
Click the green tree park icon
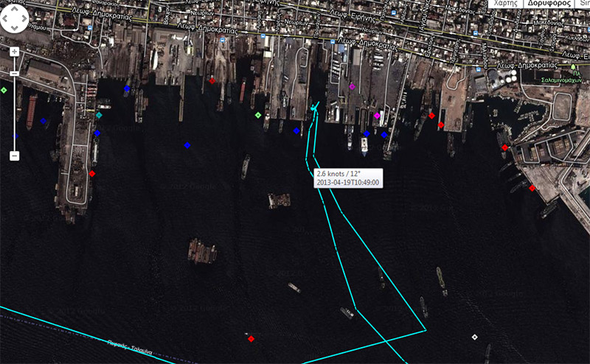click(x=571, y=68)
